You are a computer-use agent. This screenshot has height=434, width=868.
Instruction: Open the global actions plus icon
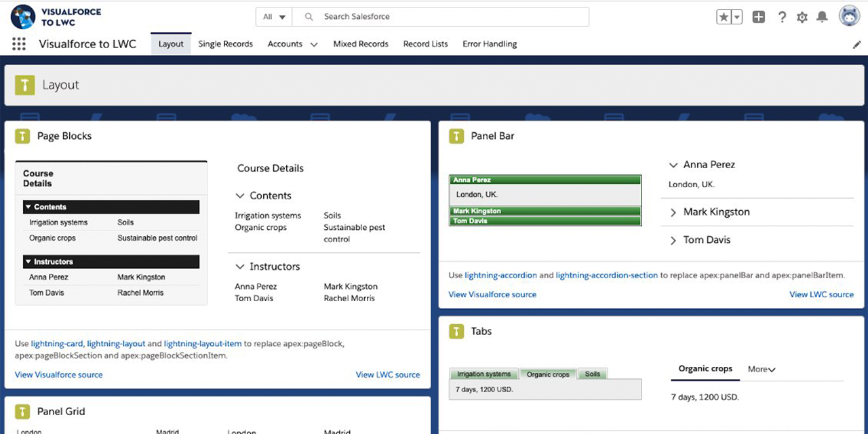pos(758,17)
